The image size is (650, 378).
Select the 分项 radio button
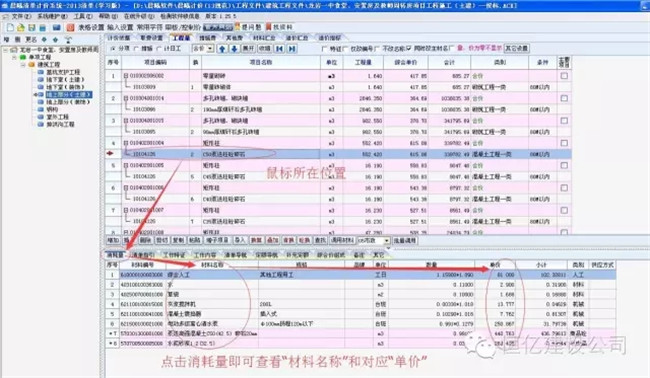(113, 48)
